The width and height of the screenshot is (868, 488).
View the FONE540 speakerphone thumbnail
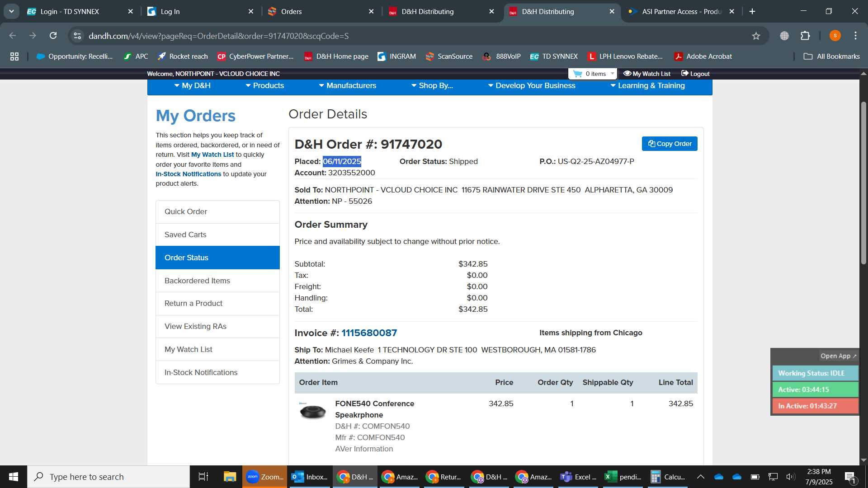[x=312, y=411]
